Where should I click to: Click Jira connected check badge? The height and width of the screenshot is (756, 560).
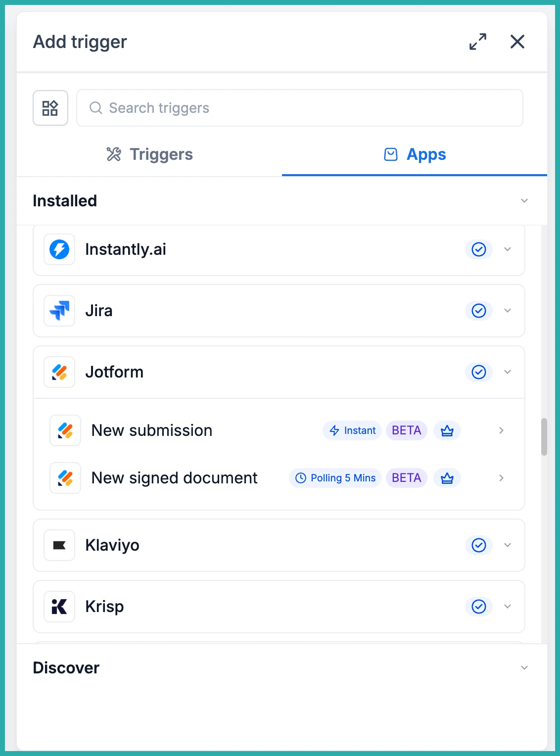[x=478, y=311]
